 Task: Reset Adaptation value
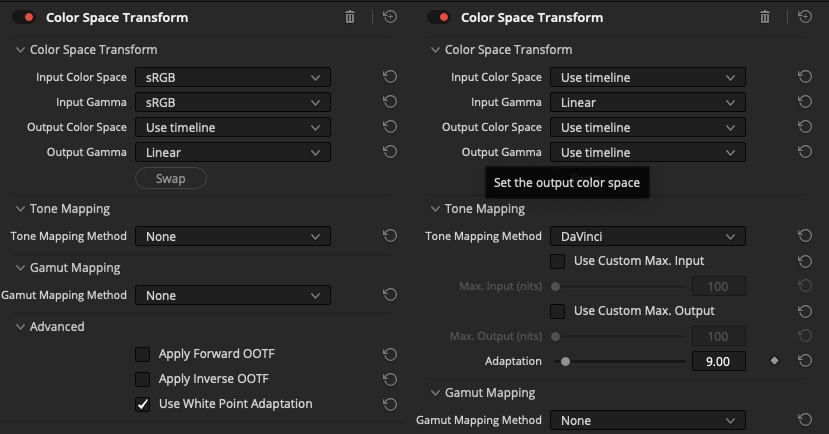pos(805,361)
